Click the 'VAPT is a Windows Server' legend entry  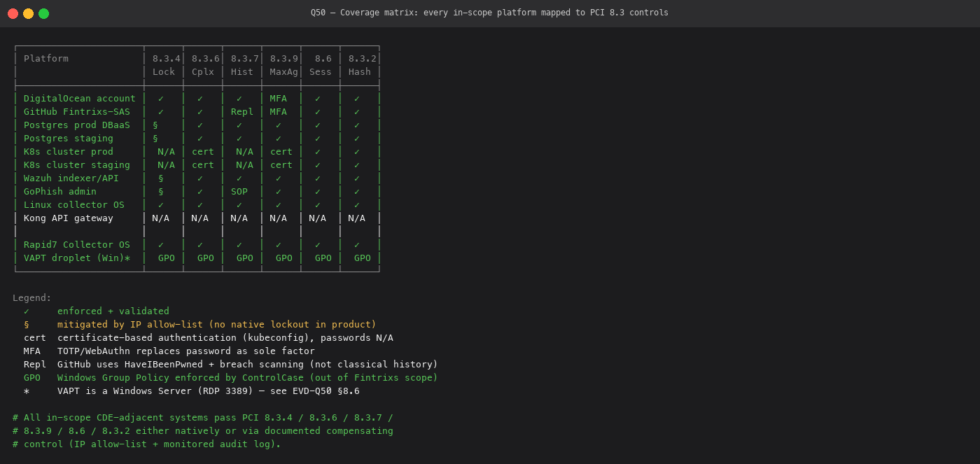pos(209,391)
